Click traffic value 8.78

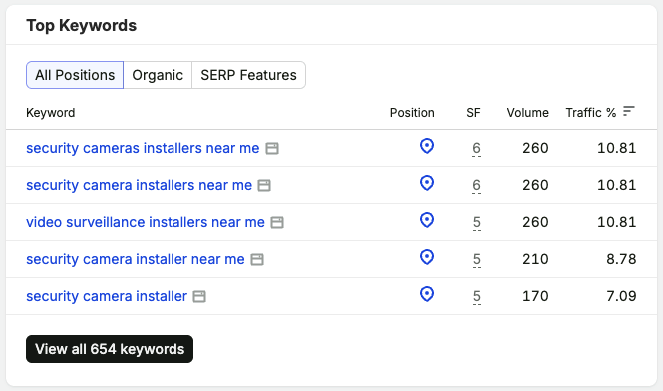coord(621,259)
